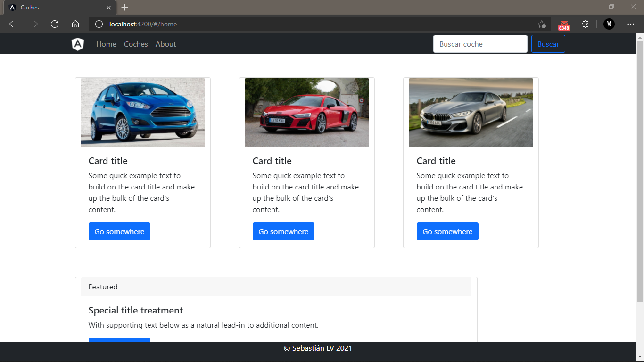Open the browser home icon
The image size is (644, 362).
click(75, 24)
